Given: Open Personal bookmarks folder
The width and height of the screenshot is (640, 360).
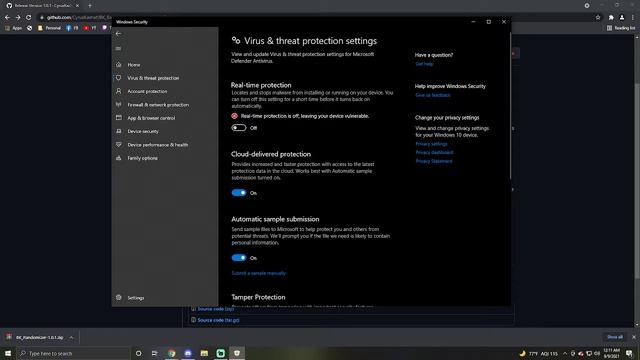Looking at the screenshot, I should click(49, 28).
